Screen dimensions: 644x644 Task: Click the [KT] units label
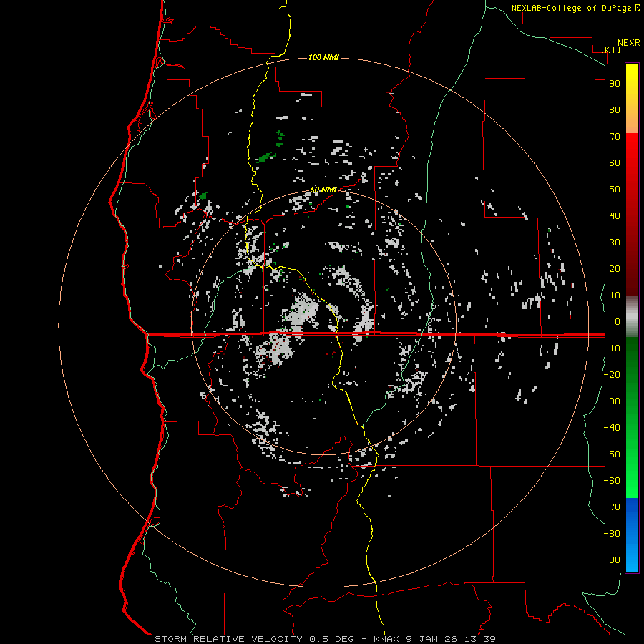pyautogui.click(x=611, y=49)
